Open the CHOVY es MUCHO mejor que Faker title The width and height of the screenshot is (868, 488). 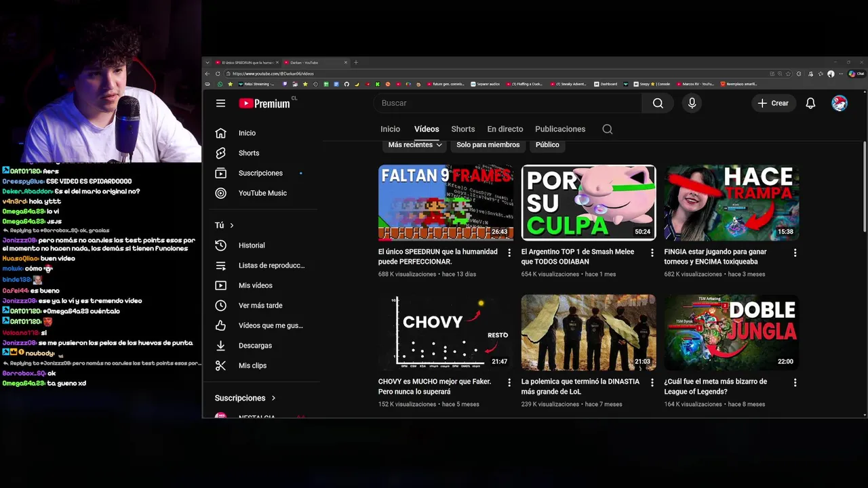click(x=434, y=386)
